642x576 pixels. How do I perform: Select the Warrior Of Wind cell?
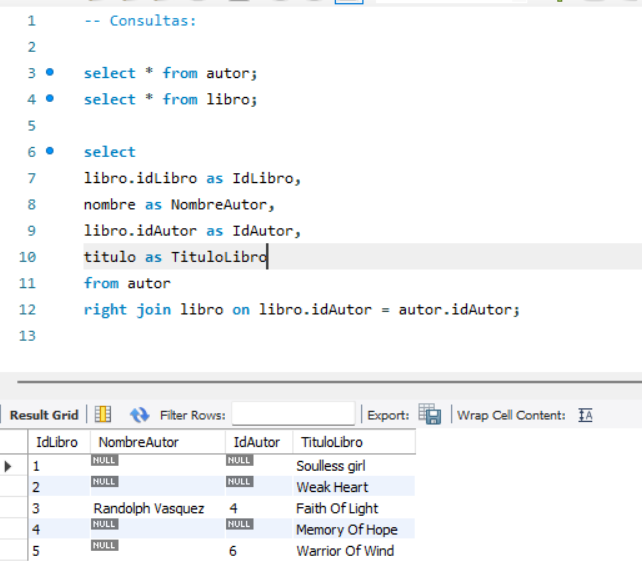coord(345,551)
